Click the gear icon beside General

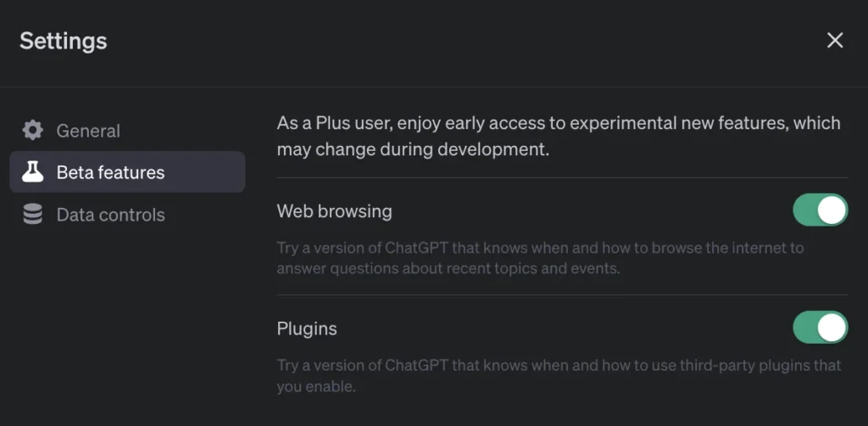coord(33,131)
